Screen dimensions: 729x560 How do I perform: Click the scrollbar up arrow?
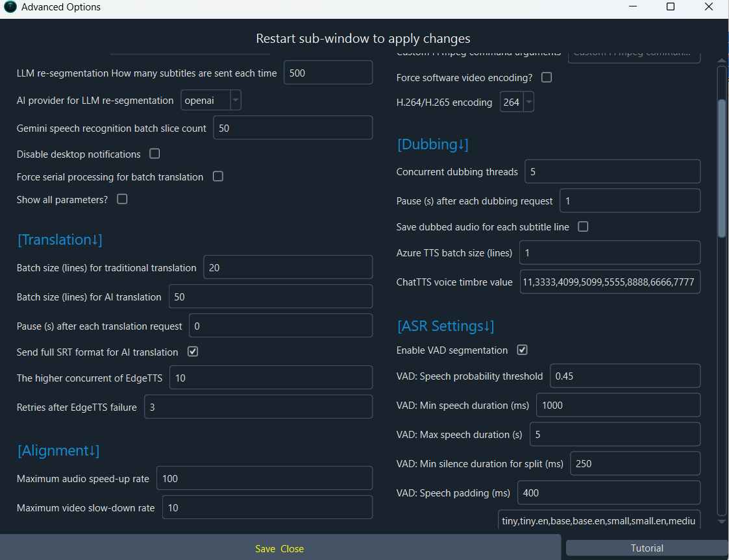tap(721, 60)
